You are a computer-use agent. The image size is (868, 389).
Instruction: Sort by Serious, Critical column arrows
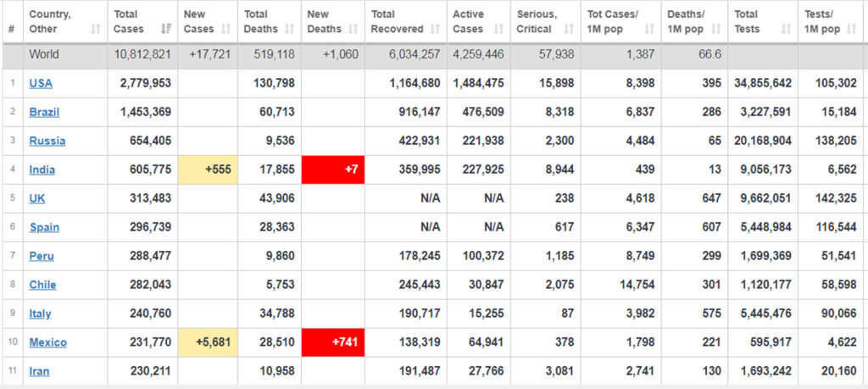[x=569, y=29]
